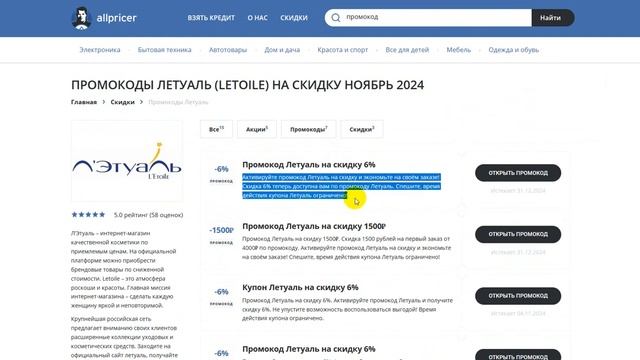Open promo code for 1500₽ discount offer

(x=518, y=234)
